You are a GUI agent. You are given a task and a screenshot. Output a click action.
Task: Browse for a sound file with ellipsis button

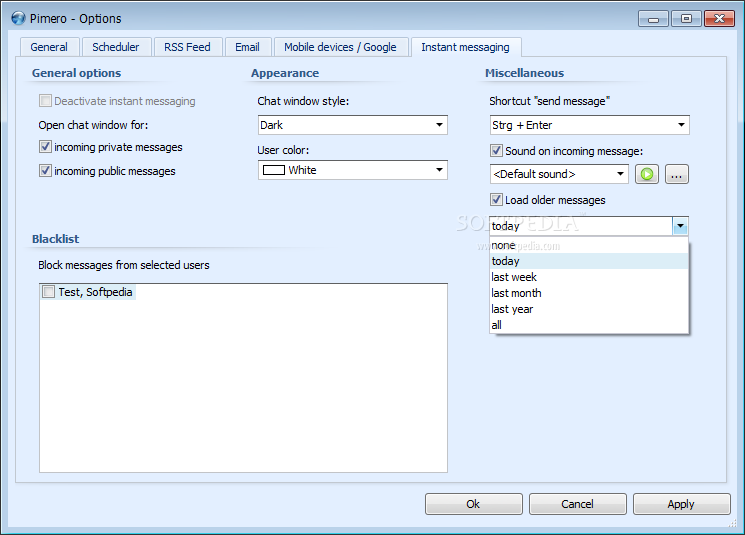coord(677,174)
